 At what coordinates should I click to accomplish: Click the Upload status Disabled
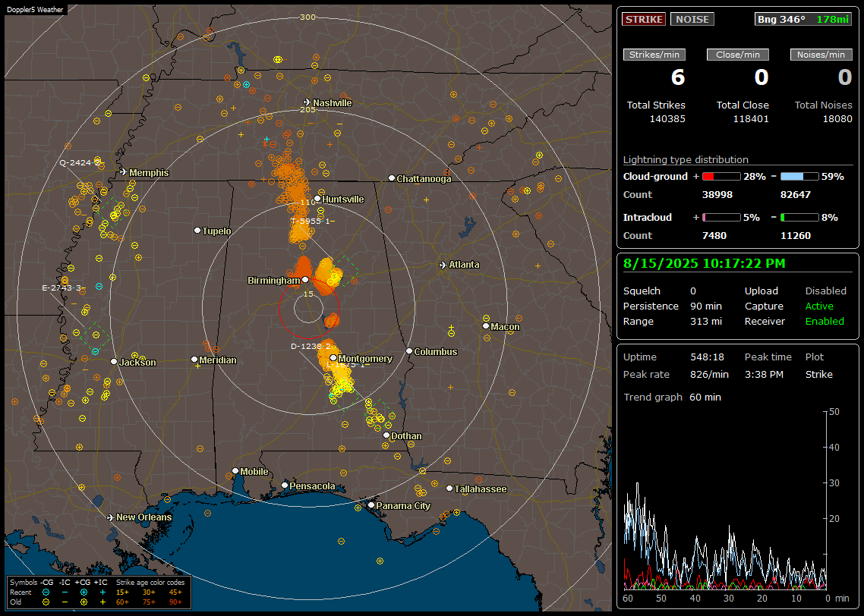[825, 291]
